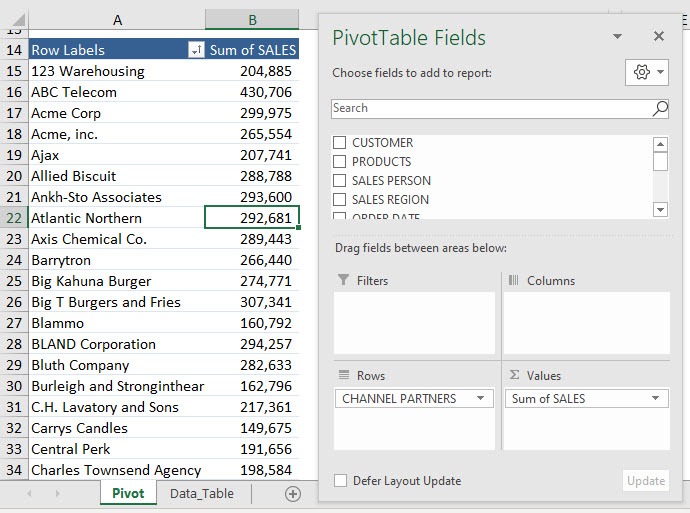
Task: Select sales value 204,885
Action: point(252,71)
